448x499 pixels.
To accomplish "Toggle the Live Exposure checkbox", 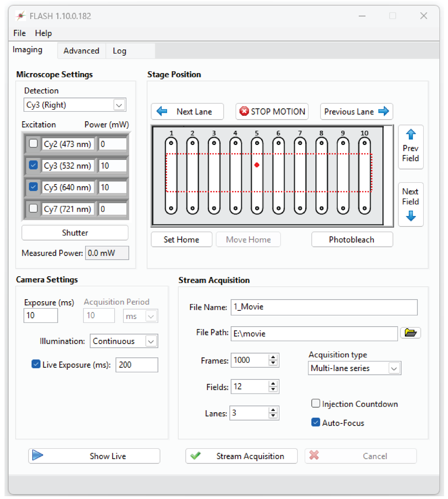I will click(x=36, y=364).
